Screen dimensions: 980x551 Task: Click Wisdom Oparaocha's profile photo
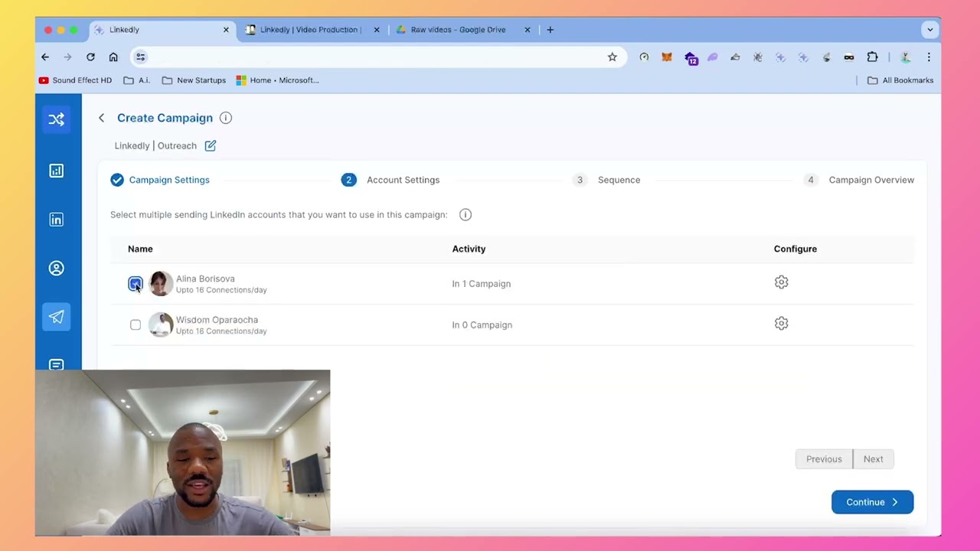pyautogui.click(x=161, y=325)
